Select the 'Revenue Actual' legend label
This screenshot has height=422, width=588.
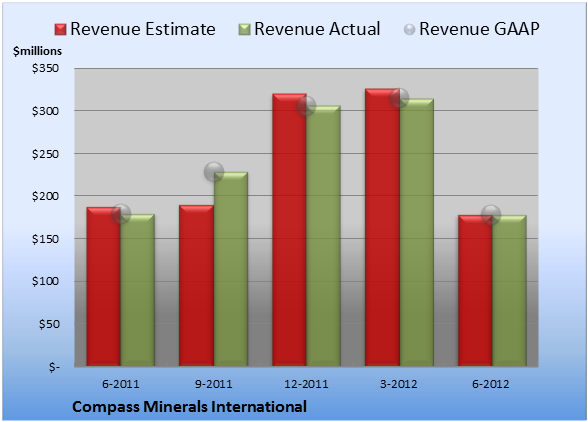[317, 29]
